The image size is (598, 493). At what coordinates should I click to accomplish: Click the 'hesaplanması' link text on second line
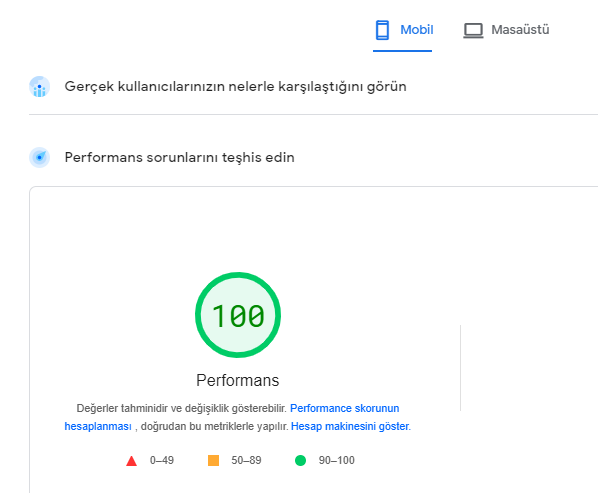coord(98,426)
